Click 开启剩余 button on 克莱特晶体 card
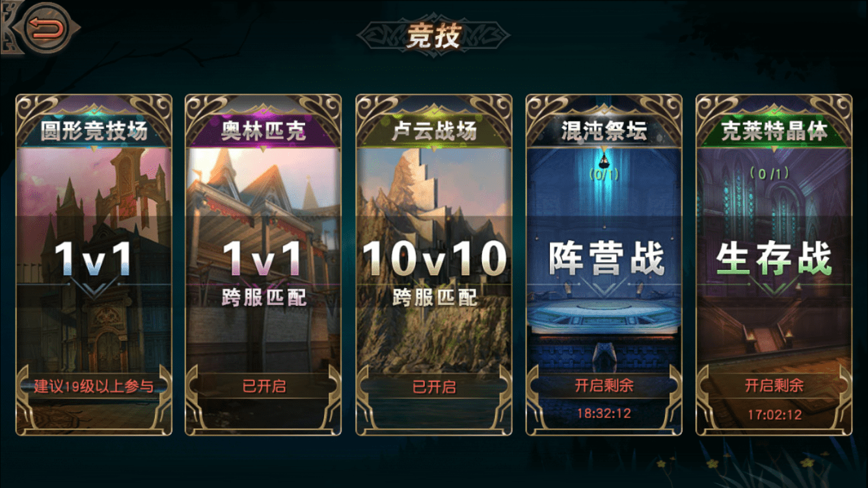868x488 pixels. click(774, 385)
